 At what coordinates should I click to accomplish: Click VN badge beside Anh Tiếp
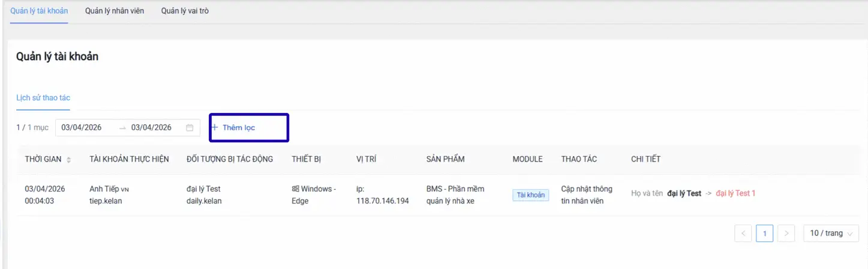click(125, 190)
